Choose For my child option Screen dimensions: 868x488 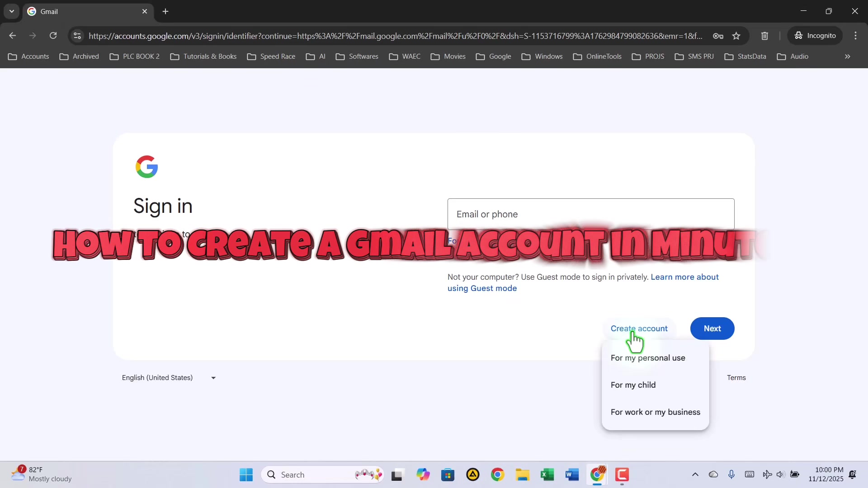coord(655,385)
